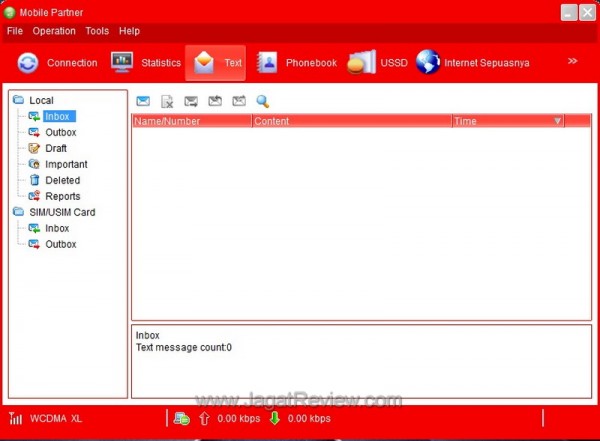This screenshot has height=441, width=600.
Task: Select the Draft folder
Action: tap(56, 148)
